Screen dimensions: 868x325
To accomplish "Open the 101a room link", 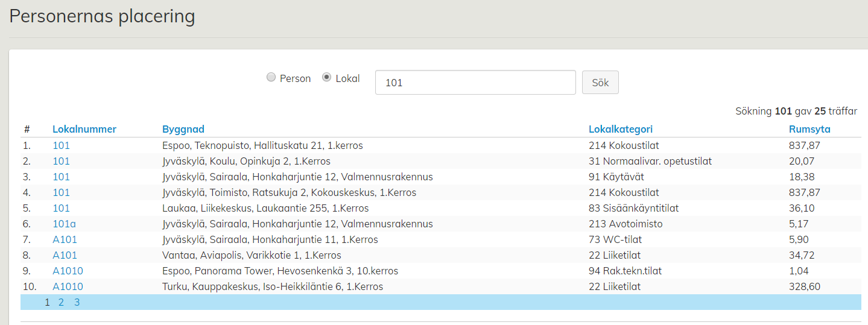I will tap(64, 224).
